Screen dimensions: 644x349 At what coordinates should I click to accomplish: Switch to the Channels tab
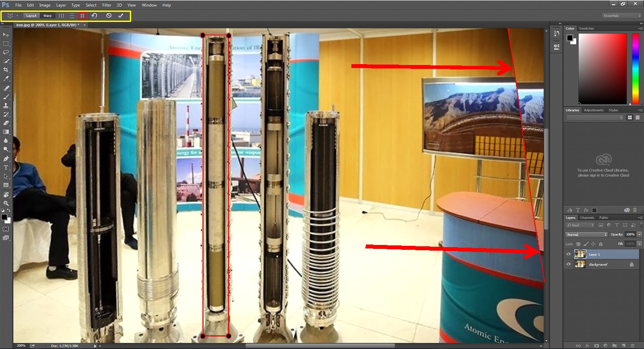point(587,218)
